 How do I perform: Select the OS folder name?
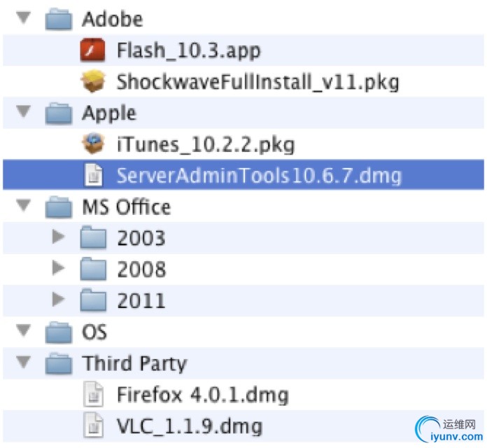(x=94, y=332)
